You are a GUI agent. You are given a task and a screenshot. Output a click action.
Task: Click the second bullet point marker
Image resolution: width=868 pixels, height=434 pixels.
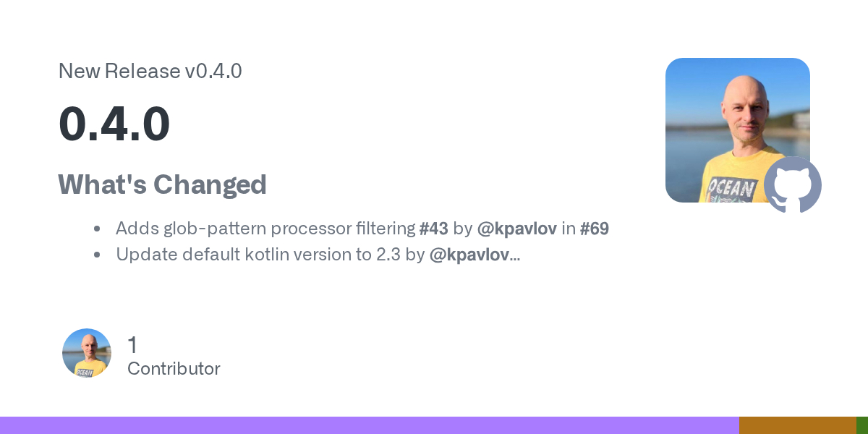97,255
